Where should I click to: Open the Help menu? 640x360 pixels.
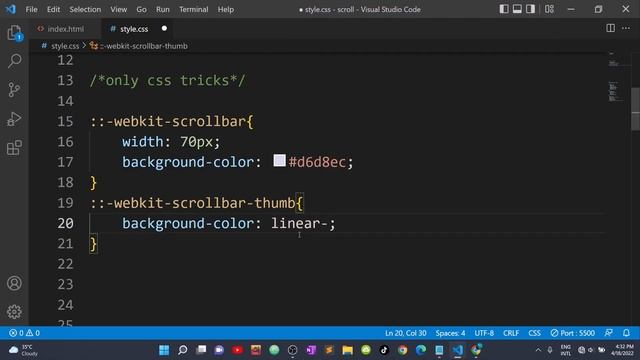[x=225, y=9]
